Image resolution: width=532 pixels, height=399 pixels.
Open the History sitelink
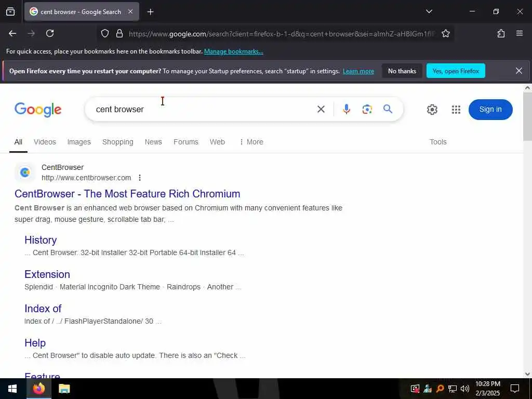41,240
